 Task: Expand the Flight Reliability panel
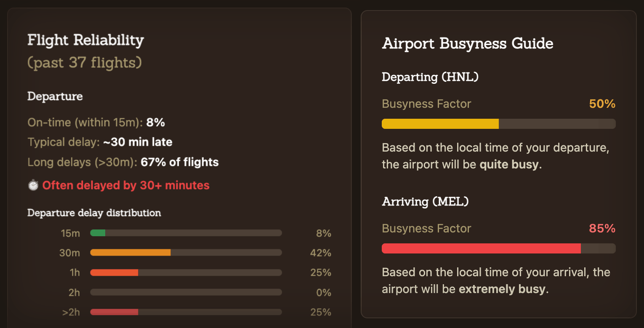click(85, 40)
